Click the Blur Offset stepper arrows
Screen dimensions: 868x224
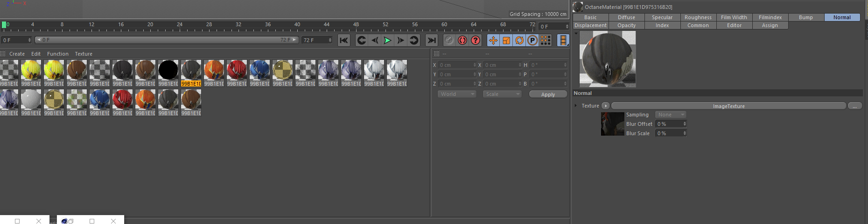coord(685,124)
